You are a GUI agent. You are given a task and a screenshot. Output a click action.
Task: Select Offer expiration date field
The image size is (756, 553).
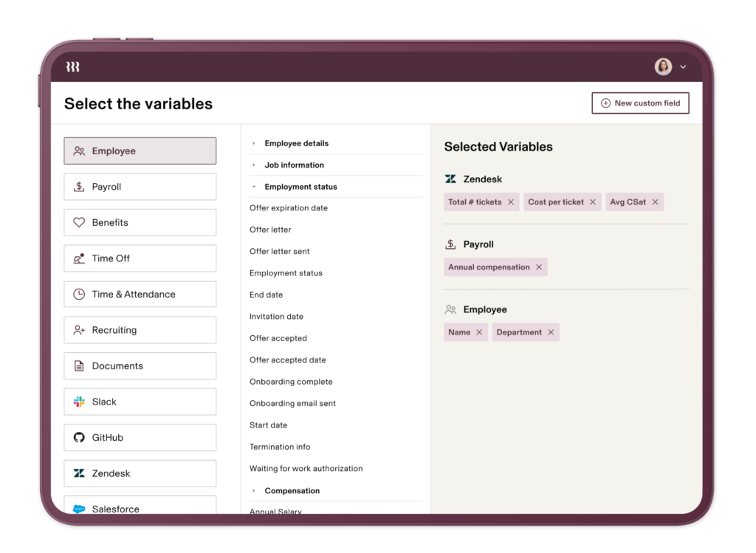click(289, 208)
